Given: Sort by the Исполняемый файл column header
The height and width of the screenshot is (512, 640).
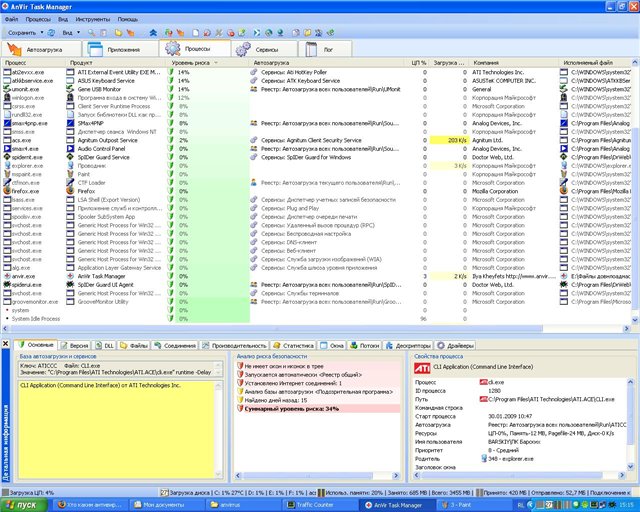Looking at the screenshot, I should point(595,62).
